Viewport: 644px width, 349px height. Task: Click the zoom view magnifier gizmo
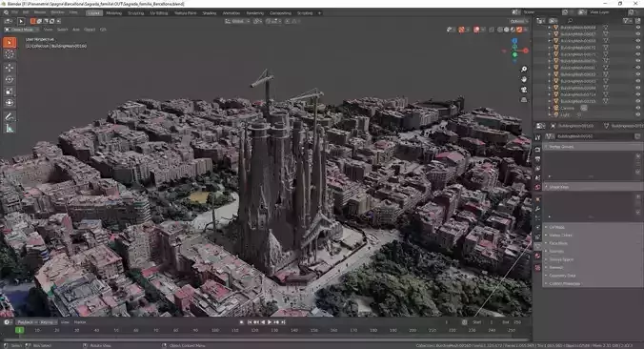pos(524,69)
